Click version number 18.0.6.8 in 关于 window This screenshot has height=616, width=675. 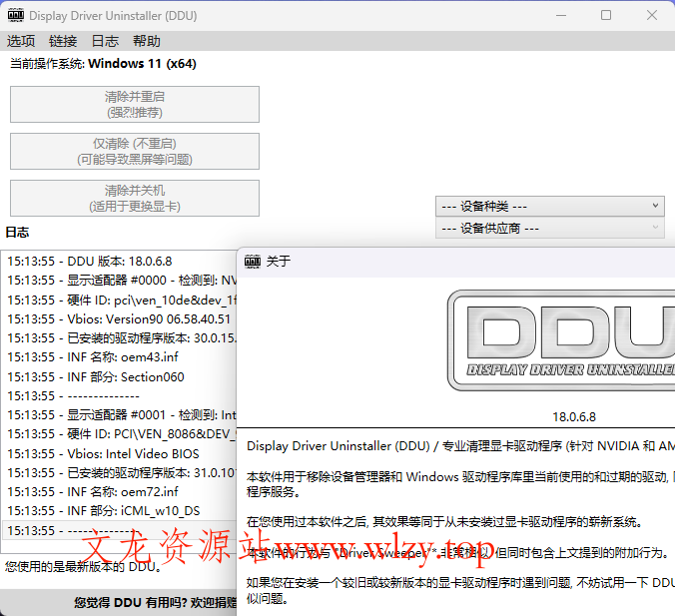coord(574,417)
